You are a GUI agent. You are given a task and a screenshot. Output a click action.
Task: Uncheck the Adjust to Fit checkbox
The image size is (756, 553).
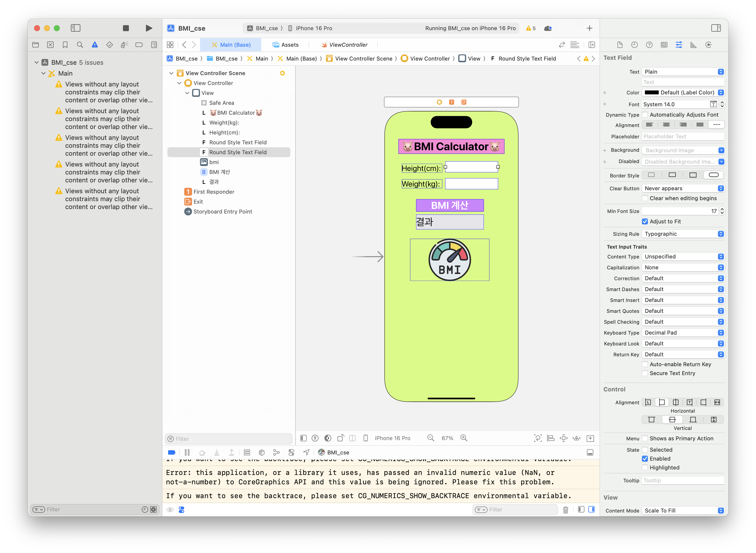[645, 221]
